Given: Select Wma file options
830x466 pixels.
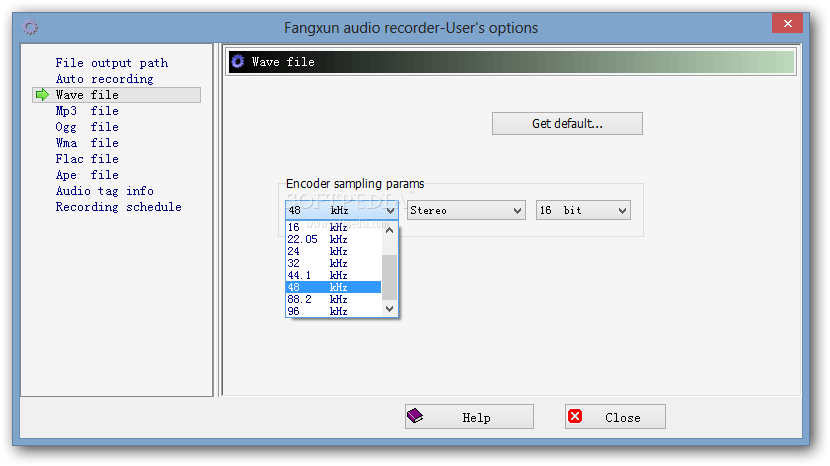Looking at the screenshot, I should pyautogui.click(x=87, y=143).
